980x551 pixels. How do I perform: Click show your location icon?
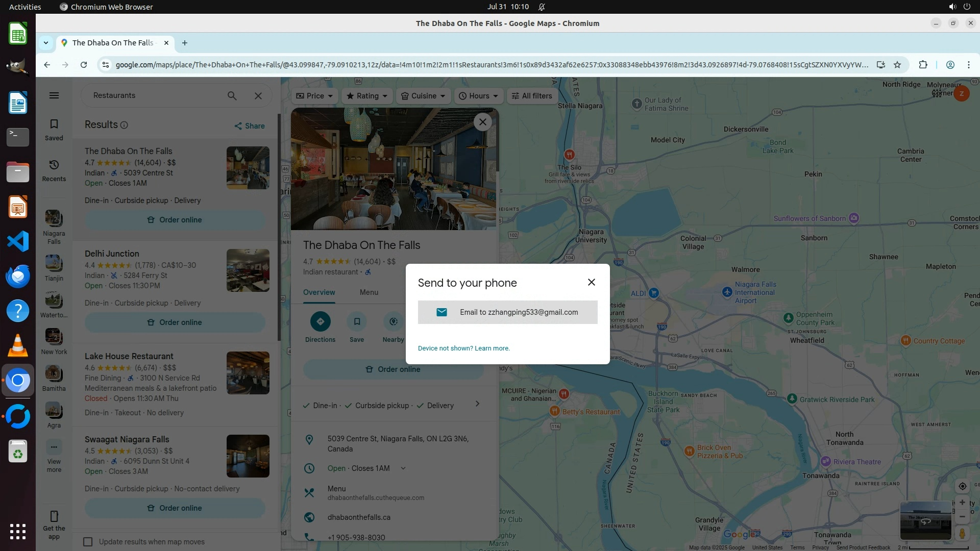(962, 486)
